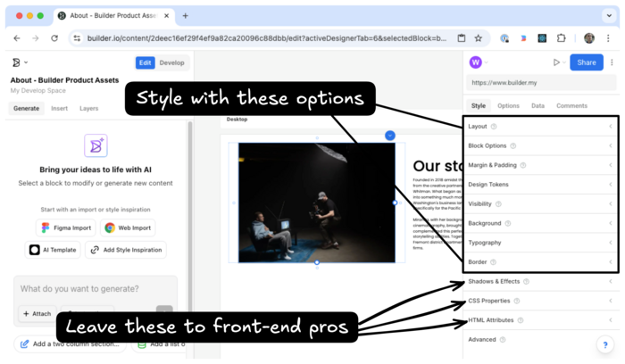Expand the CSS Properties section
This screenshot has height=364, width=625.
(541, 301)
